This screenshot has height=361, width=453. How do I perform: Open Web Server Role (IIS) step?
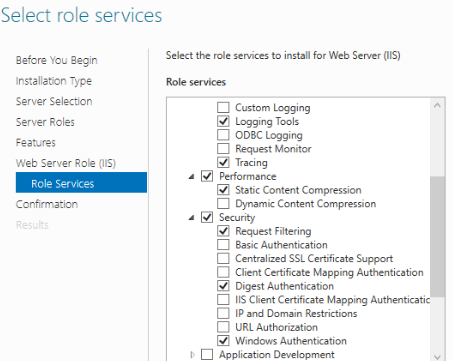pos(66,163)
